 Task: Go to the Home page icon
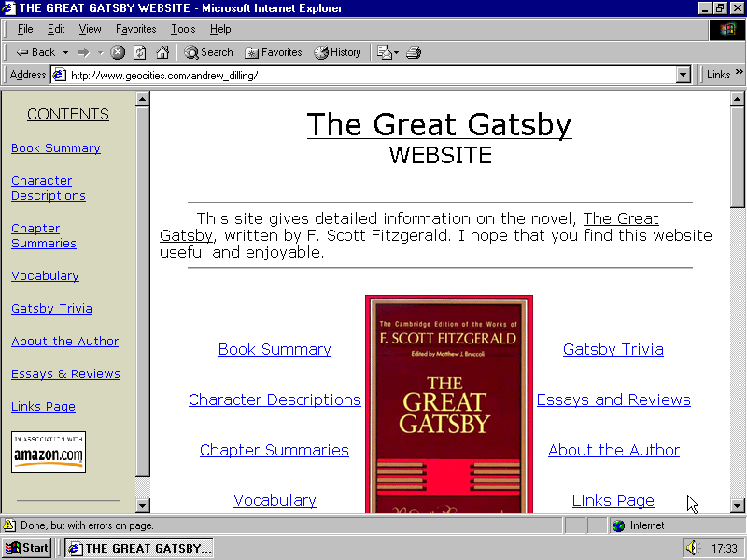(x=162, y=52)
